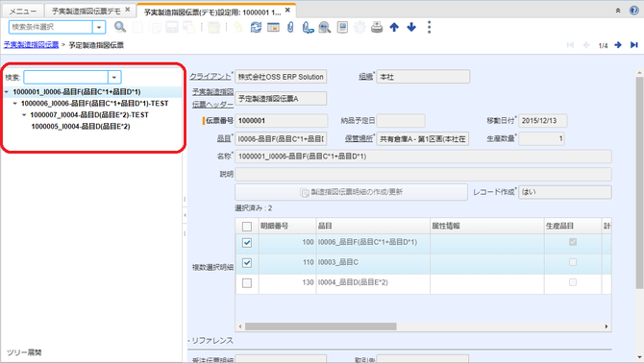Click the greyed-out New record toolbar icon
The height and width of the screenshot is (363, 644).
pos(137,27)
